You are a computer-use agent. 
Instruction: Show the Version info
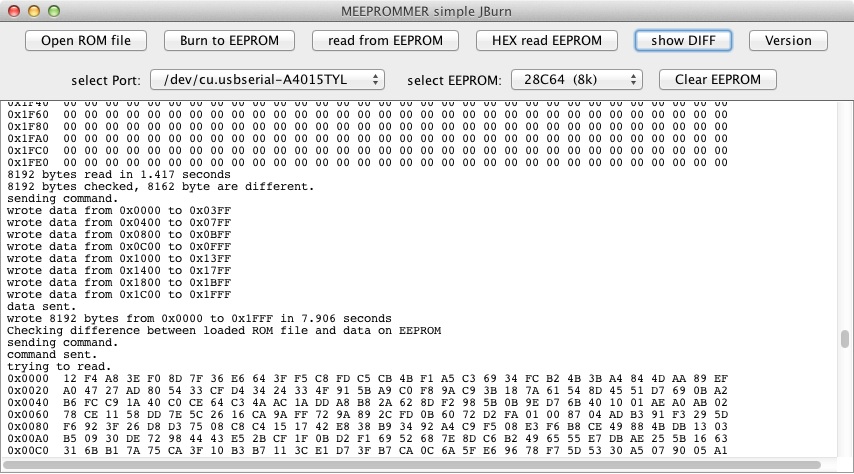click(788, 41)
